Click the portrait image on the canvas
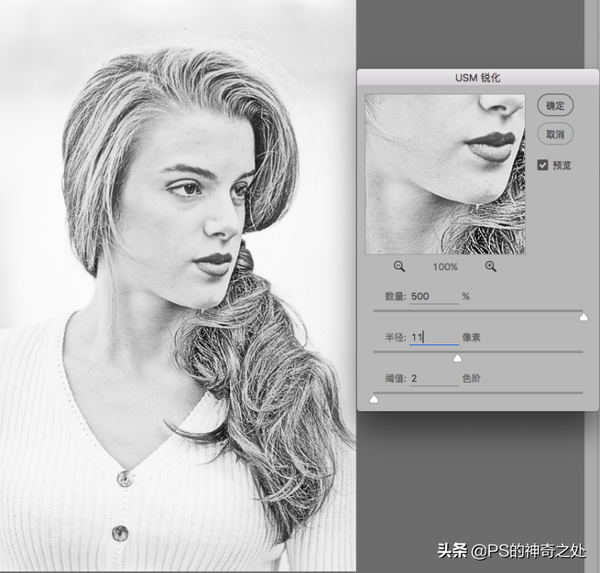Viewport: 600px width, 573px height. 178,286
